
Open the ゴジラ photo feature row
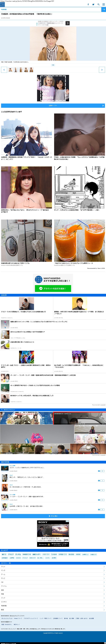53,468
